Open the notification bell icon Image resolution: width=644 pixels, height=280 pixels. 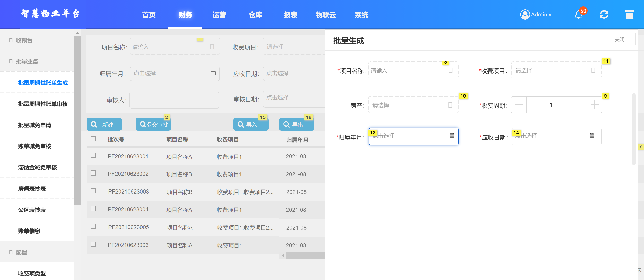click(x=578, y=15)
